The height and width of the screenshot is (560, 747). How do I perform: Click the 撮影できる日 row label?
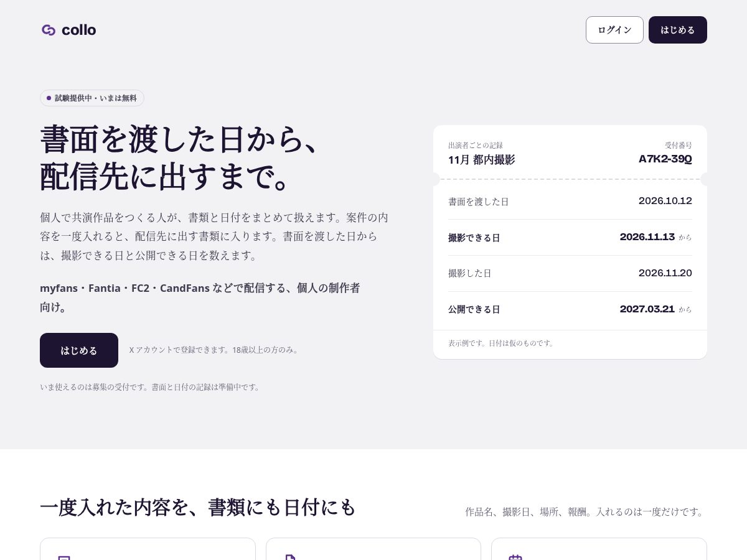pyautogui.click(x=474, y=238)
